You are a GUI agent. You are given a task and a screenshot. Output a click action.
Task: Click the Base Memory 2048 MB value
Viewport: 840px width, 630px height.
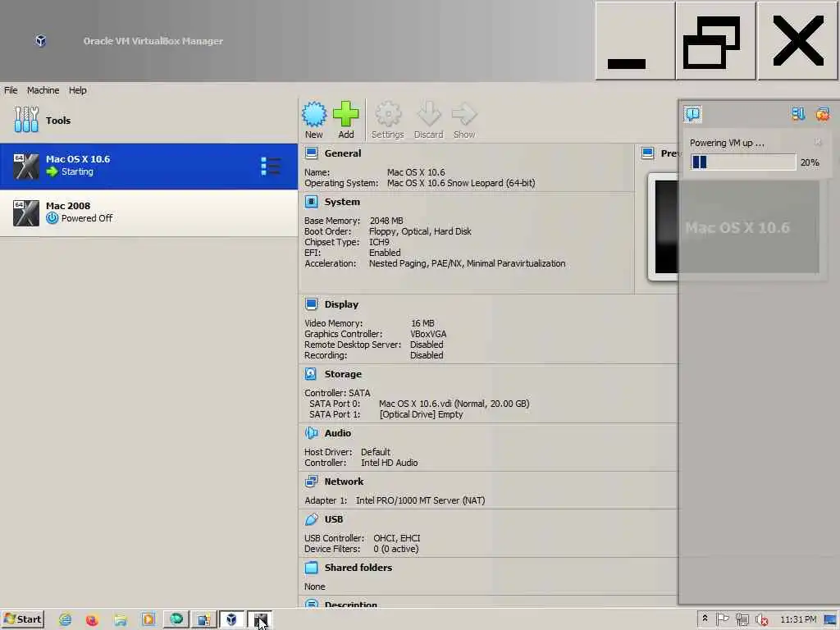pyautogui.click(x=386, y=221)
